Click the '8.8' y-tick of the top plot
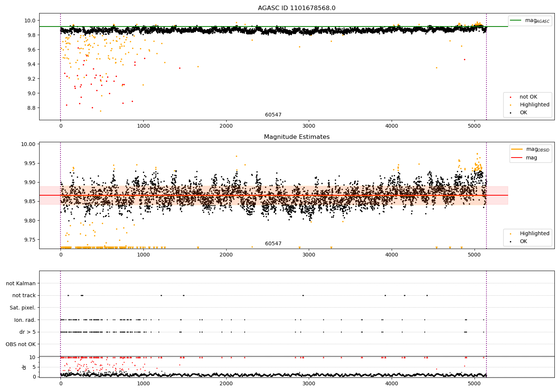Image resolution: width=560 pixels, height=392 pixels. pyautogui.click(x=32, y=108)
